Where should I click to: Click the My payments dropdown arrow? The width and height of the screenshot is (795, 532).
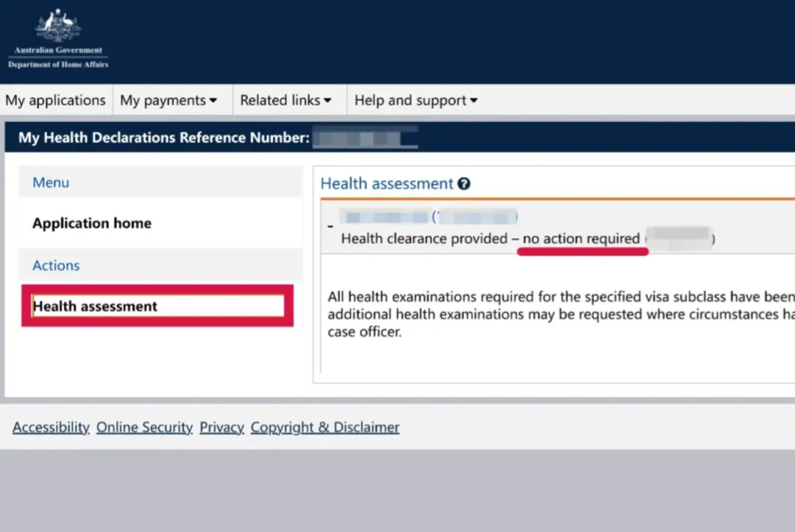click(213, 100)
